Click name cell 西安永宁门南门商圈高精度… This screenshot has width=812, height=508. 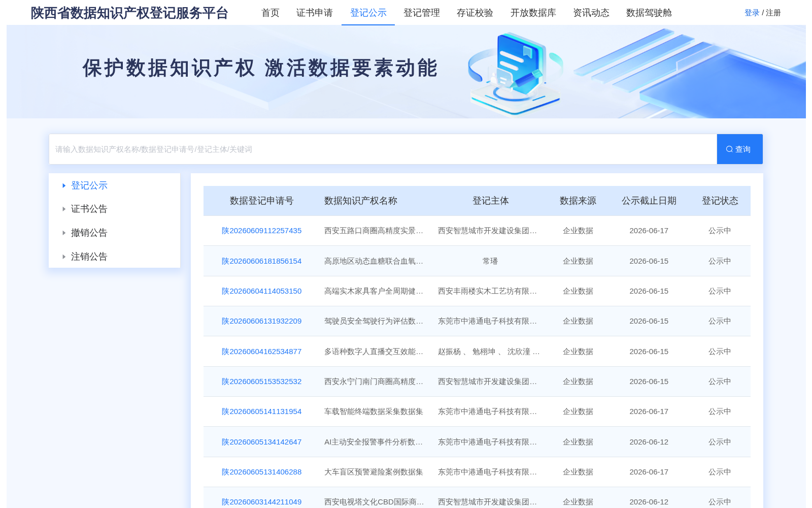tap(374, 382)
